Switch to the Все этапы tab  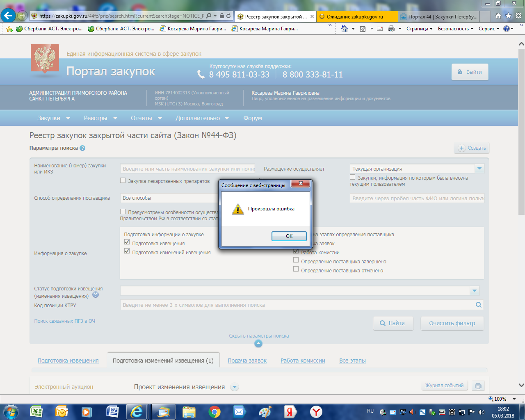coord(352,361)
